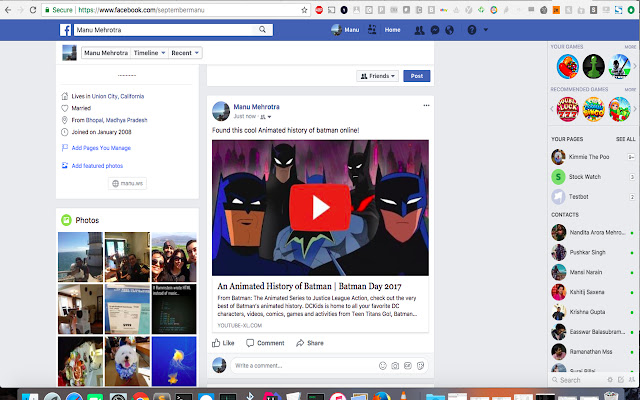Open the Friend Requests icon
The width and height of the screenshot is (640, 400).
click(x=419, y=30)
